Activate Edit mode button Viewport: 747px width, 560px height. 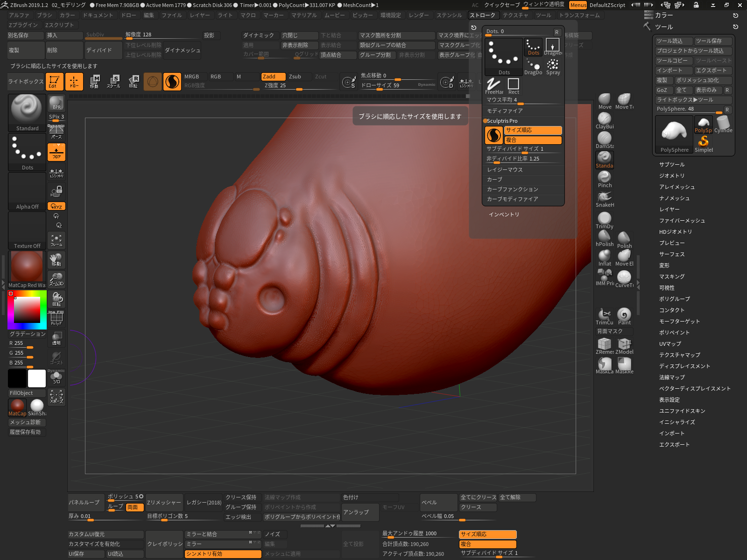click(55, 82)
